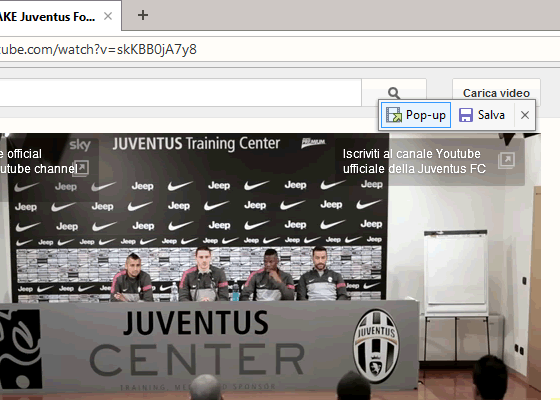Close the Pop-up/Salva overlay toolbar

click(525, 115)
